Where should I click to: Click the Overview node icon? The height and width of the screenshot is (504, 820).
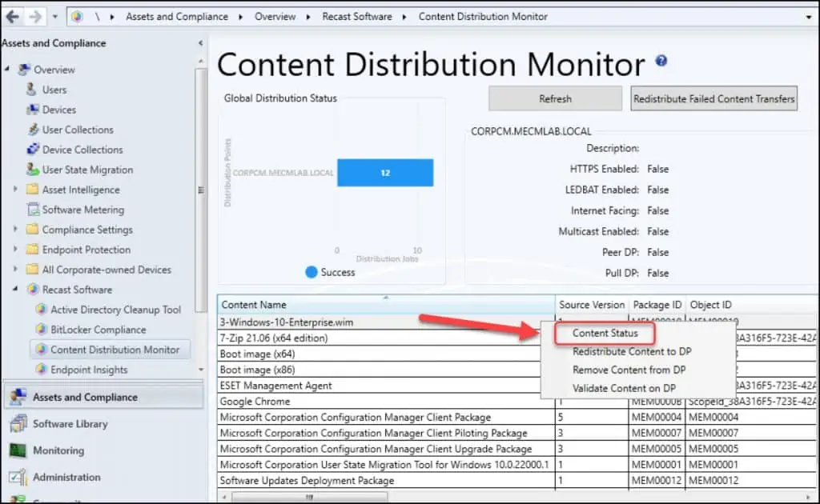tap(24, 70)
